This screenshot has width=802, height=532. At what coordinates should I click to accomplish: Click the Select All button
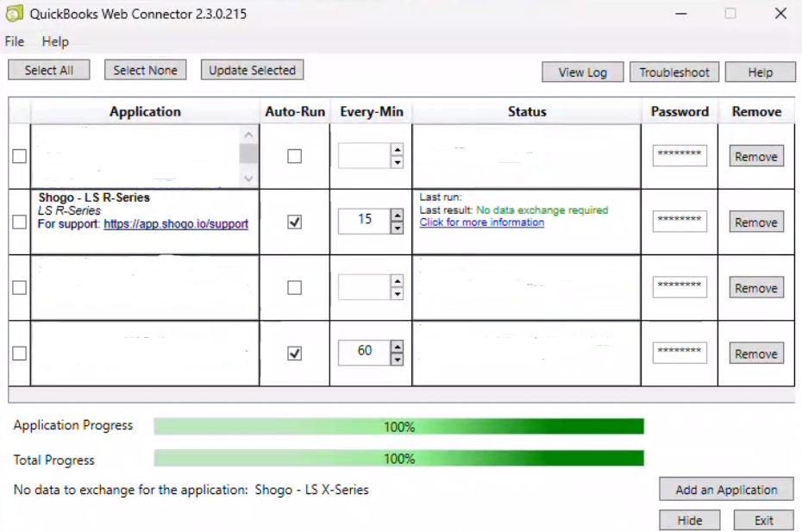point(48,70)
